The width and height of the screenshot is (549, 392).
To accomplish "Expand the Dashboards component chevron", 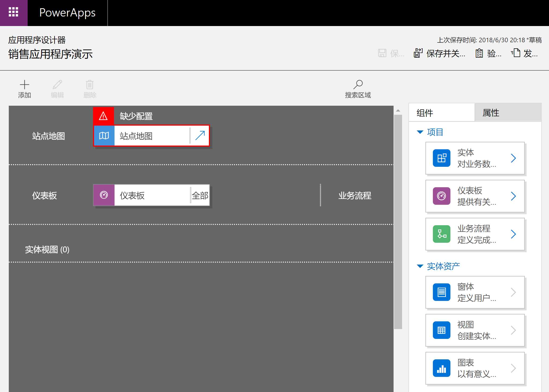I will pos(513,196).
